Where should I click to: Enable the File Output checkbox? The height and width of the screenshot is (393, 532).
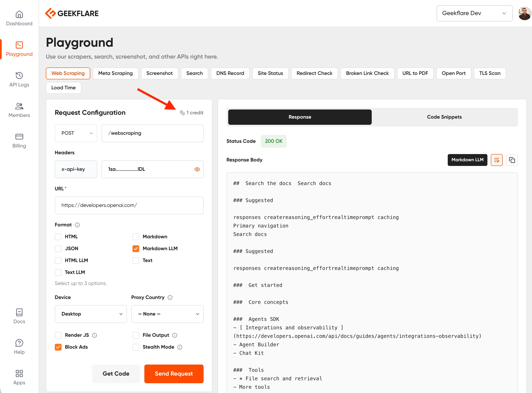136,335
